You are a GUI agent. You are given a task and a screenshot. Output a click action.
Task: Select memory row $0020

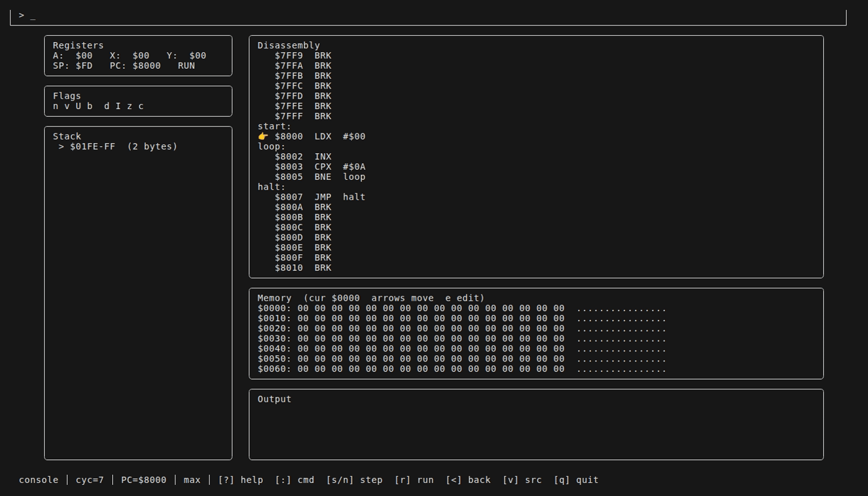tap(462, 329)
